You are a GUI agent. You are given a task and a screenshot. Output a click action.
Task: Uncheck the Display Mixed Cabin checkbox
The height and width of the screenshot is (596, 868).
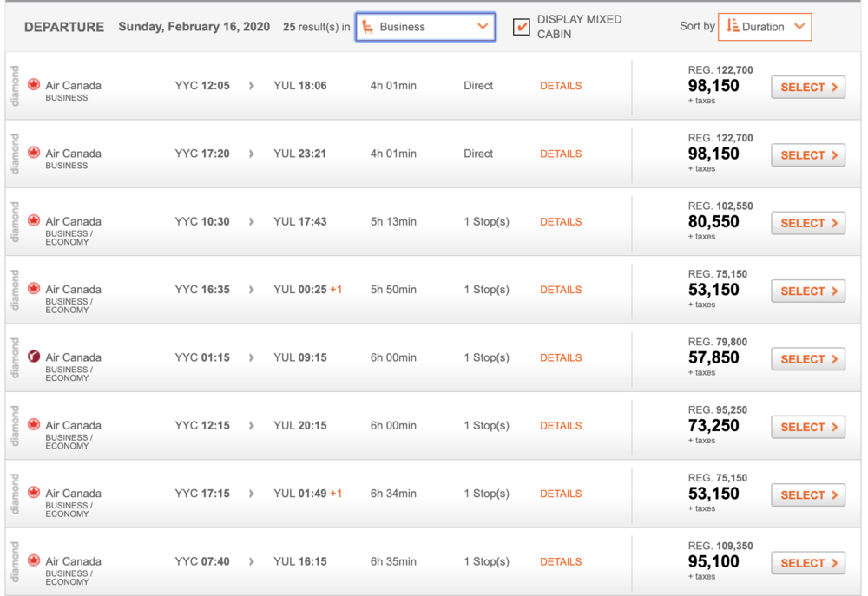click(x=522, y=27)
